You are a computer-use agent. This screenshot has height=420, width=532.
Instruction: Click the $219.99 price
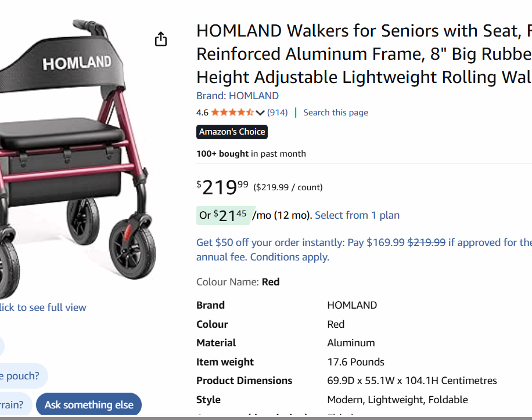click(222, 187)
